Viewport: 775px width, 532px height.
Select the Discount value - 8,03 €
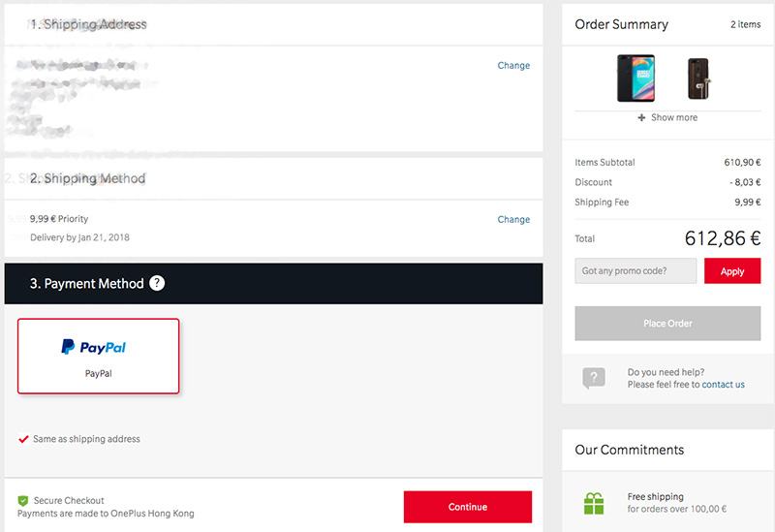point(745,182)
